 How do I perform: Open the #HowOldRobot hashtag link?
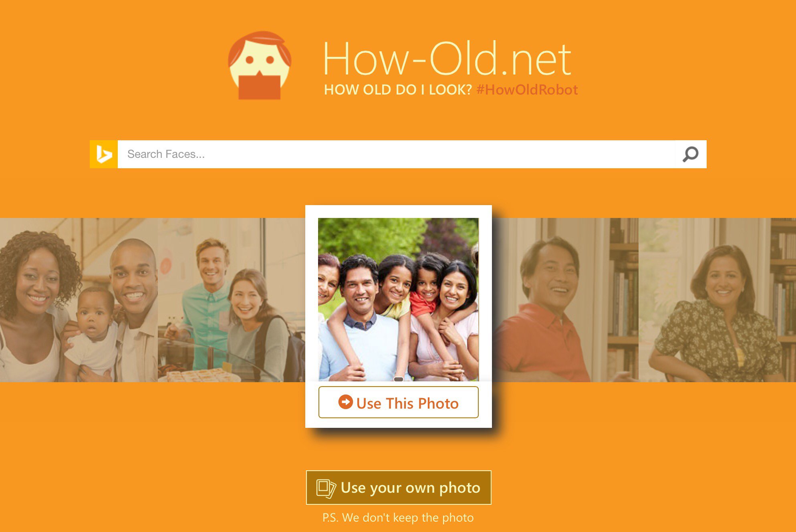click(x=527, y=90)
